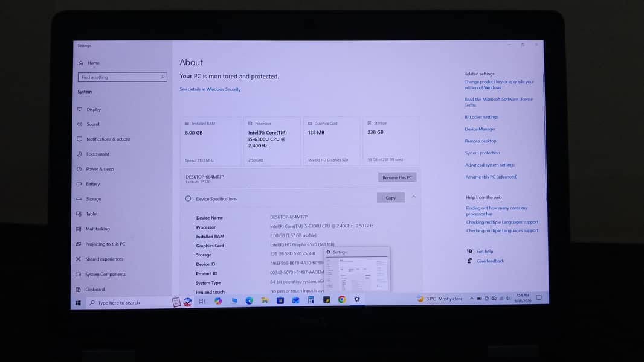Open Change product key or upgrade link
Viewport: 644px width, 362px height.
[x=499, y=85]
